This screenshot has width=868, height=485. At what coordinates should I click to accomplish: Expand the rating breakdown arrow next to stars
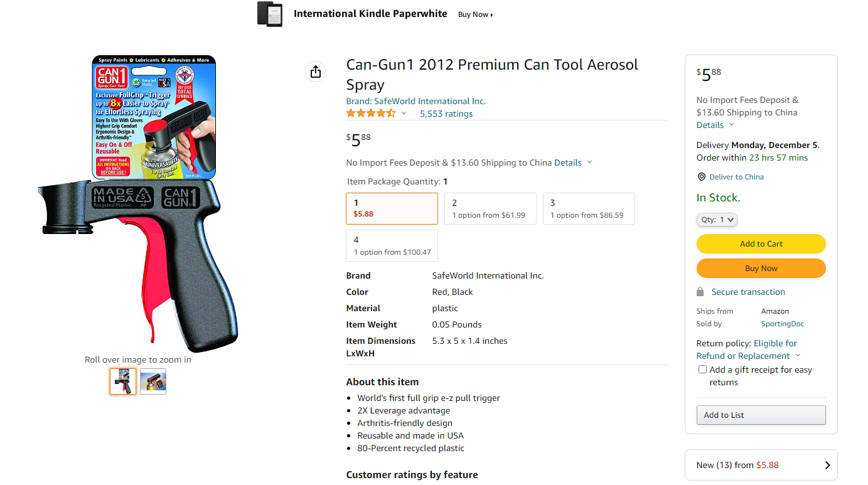(x=404, y=114)
